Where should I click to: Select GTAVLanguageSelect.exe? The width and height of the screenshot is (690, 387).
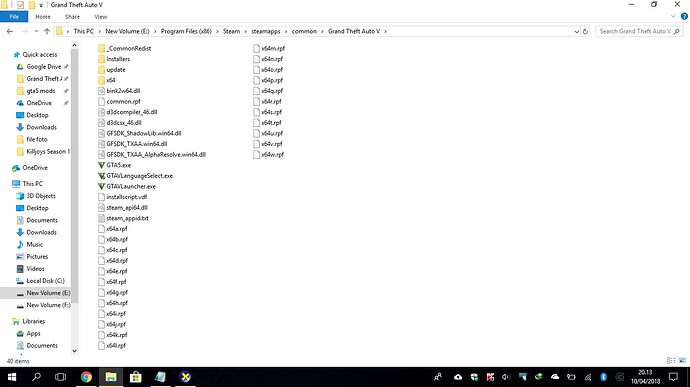click(135, 176)
